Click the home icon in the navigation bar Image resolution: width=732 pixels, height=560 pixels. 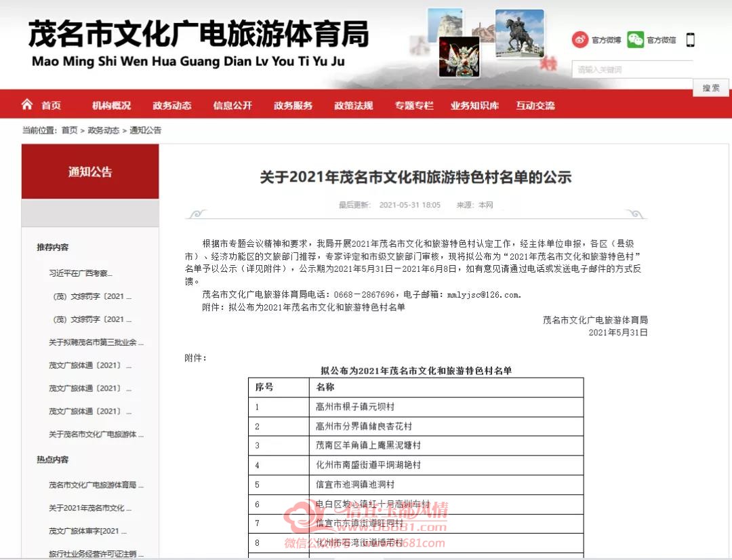click(x=27, y=104)
